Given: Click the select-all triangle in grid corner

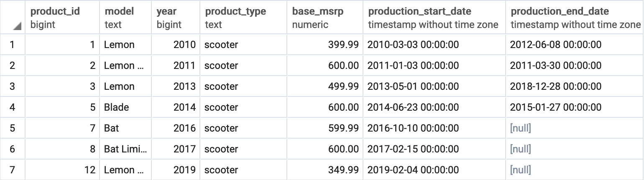Looking at the screenshot, I should tap(17, 27).
